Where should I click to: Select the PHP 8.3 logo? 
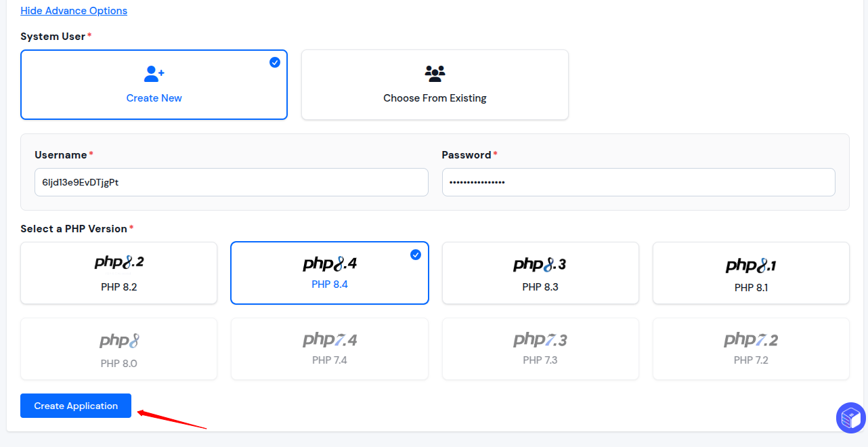point(540,264)
